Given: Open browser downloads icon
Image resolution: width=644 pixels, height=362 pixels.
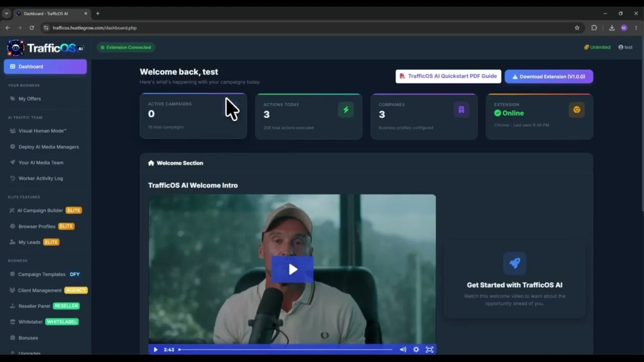Looking at the screenshot, I should (612, 28).
